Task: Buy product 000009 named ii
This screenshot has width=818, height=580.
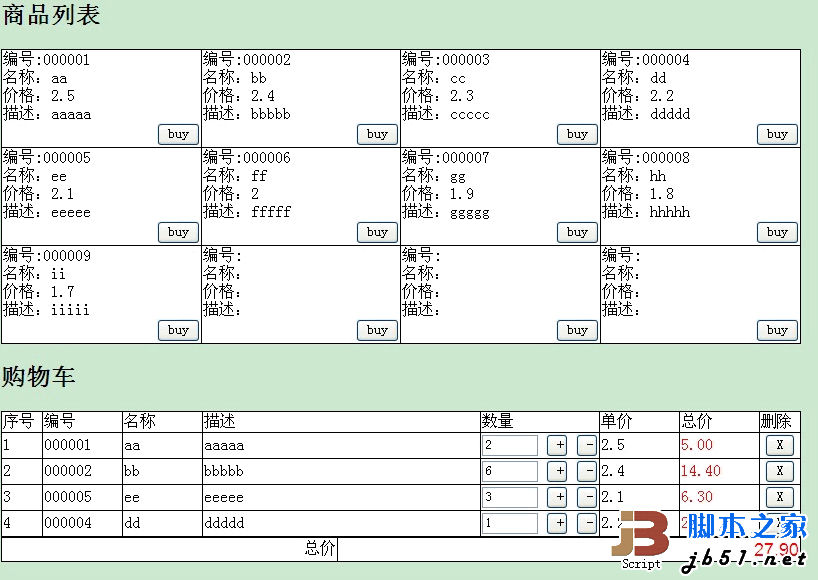Action: pos(178,330)
